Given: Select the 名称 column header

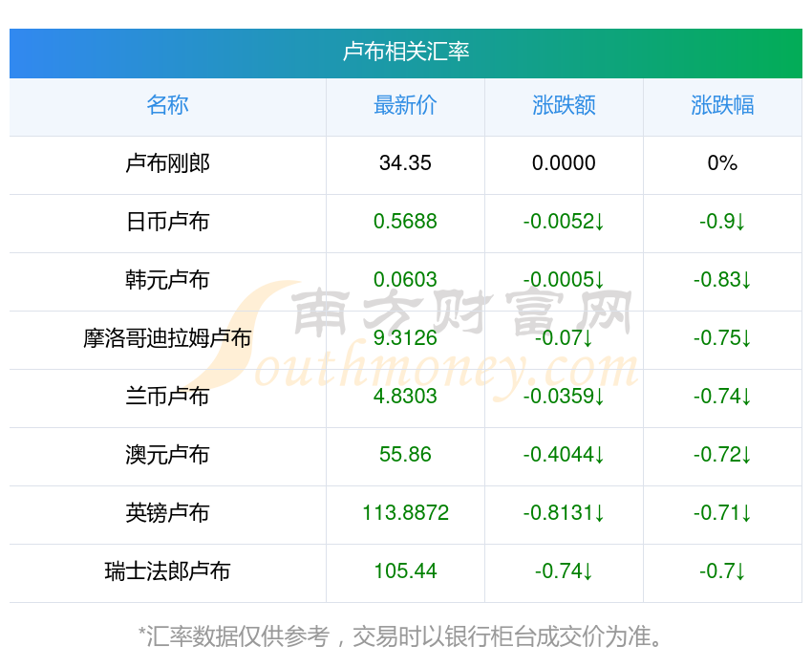Looking at the screenshot, I should point(167,105).
